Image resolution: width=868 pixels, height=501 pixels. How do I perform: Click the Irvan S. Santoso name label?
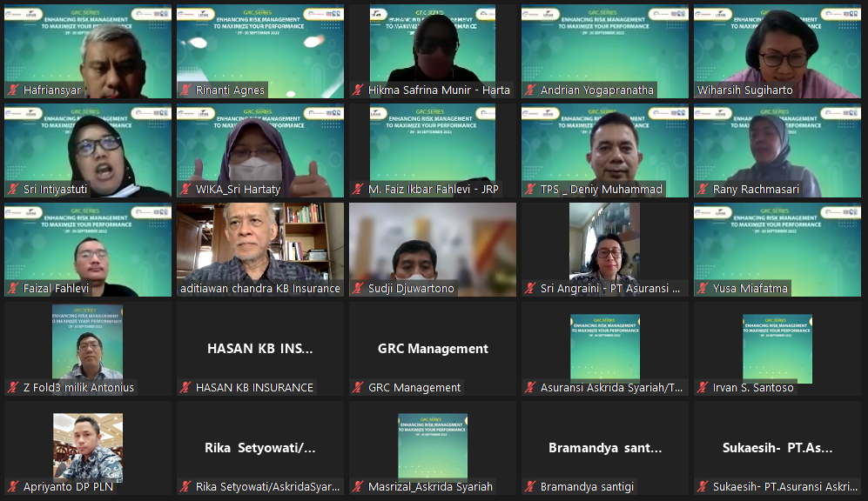(x=753, y=388)
